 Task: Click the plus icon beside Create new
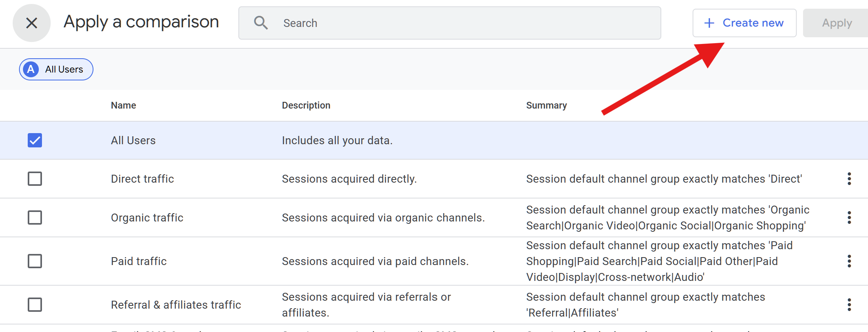click(709, 23)
